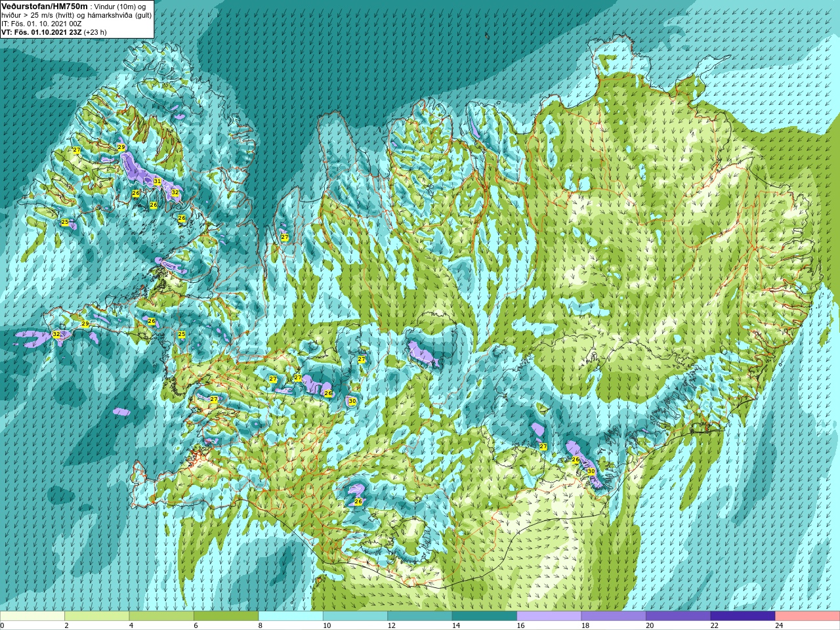Pick the 16–18 lavender legend swatch
Screen dimensions: 840x630
pos(549,616)
